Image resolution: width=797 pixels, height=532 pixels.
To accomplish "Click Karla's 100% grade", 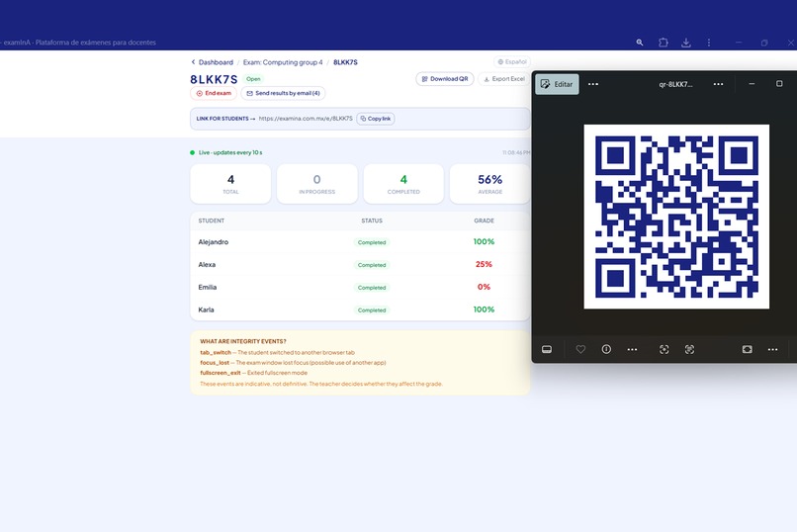I will 484,310.
